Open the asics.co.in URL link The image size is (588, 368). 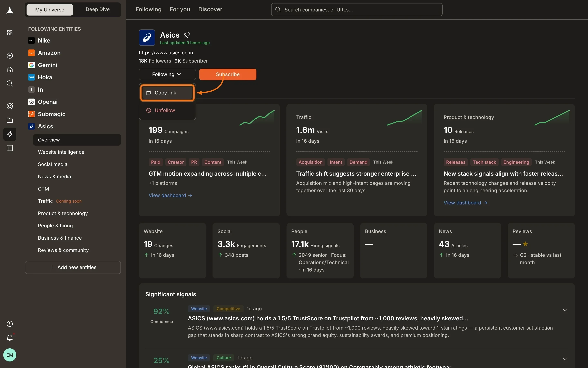click(166, 53)
